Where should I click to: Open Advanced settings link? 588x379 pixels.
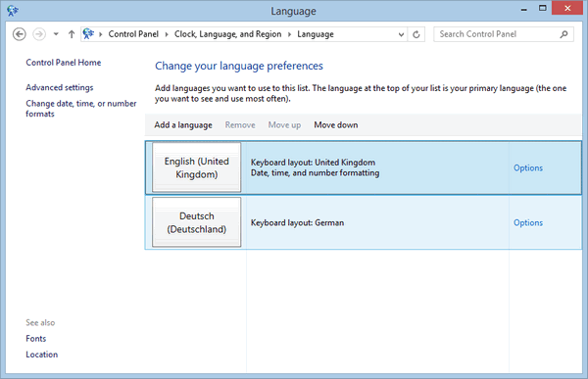60,87
